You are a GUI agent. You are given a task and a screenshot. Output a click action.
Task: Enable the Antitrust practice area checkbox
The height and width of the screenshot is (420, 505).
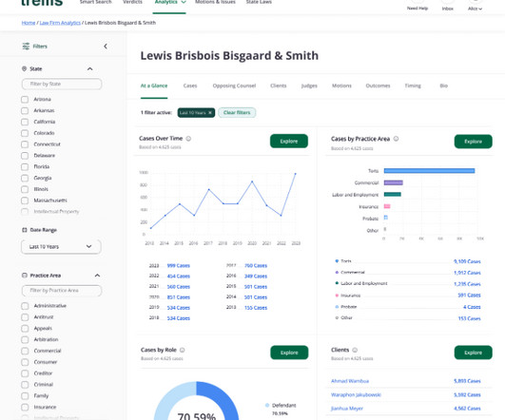[25, 317]
